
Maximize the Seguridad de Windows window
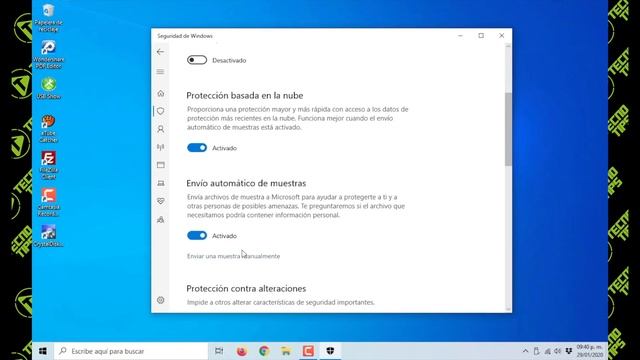481,36
